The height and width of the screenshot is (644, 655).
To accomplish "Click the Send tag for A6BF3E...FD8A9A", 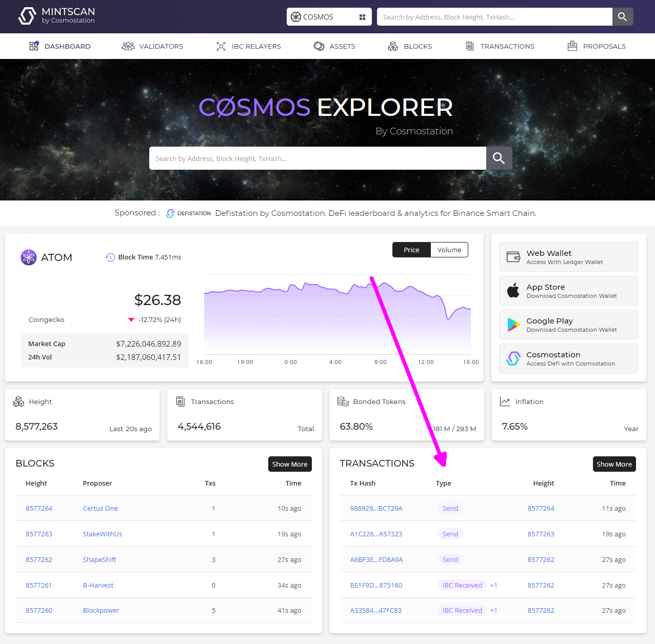I will coord(450,559).
